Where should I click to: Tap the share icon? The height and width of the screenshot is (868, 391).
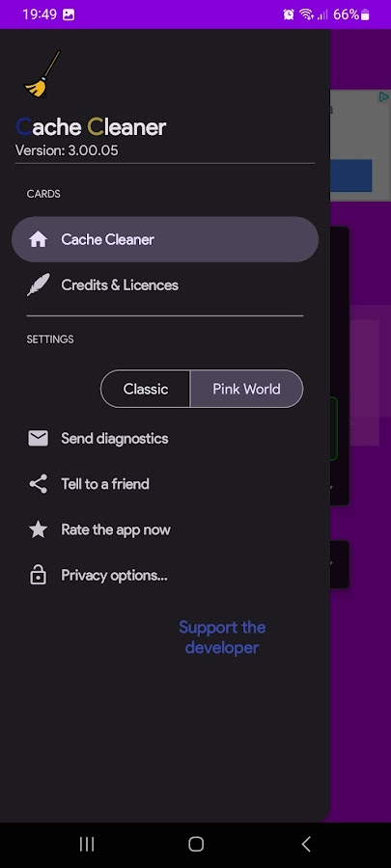point(38,484)
